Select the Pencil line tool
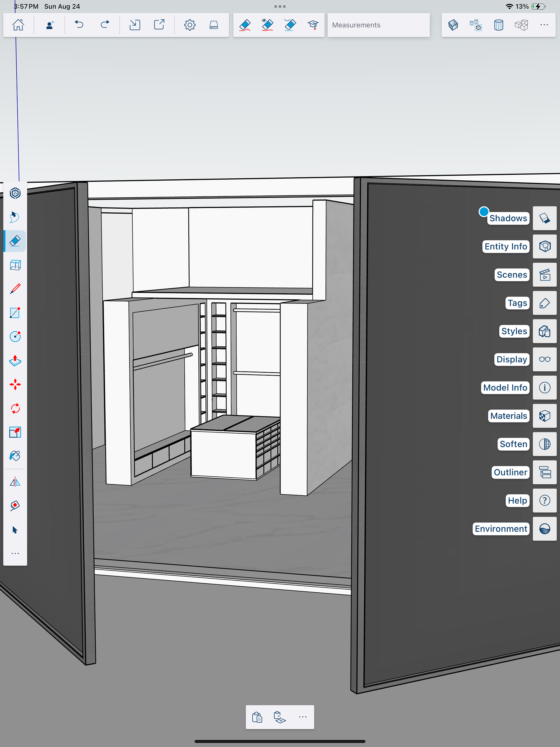This screenshot has height=747, width=560. coord(15,289)
